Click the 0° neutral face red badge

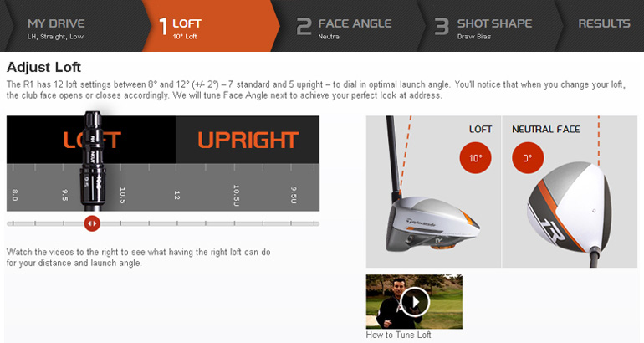point(528,158)
